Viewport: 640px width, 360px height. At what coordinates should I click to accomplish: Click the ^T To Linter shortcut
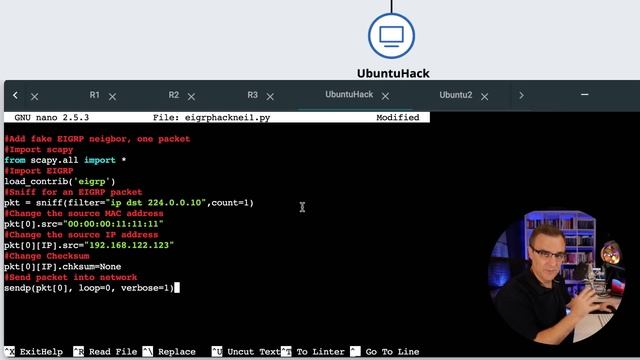pos(313,351)
